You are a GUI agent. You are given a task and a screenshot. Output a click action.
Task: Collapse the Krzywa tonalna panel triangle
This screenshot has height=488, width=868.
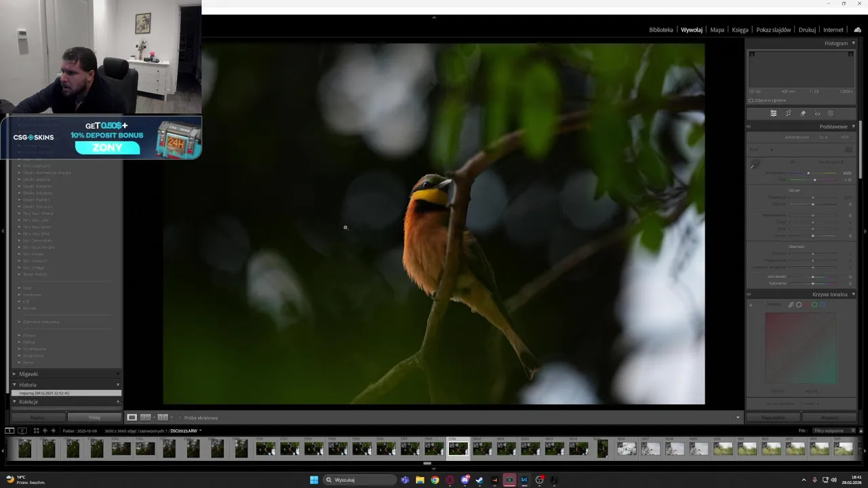(x=854, y=294)
